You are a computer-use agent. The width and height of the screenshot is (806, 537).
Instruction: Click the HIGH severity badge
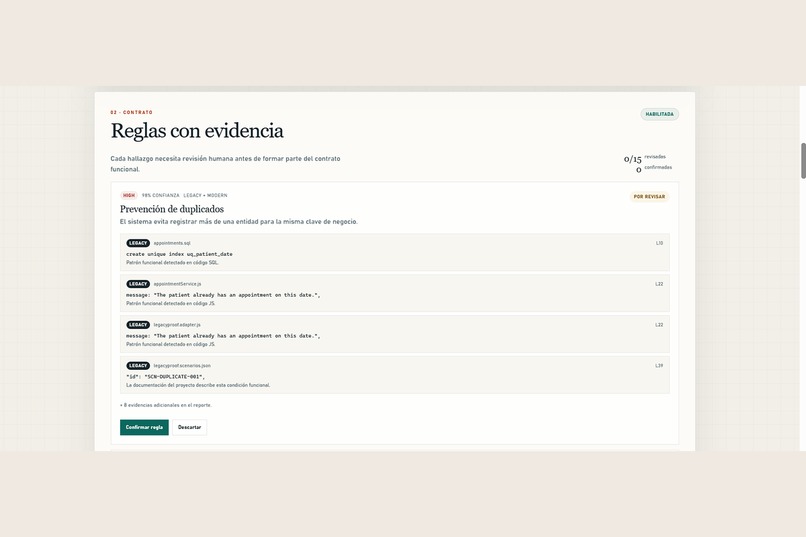click(x=129, y=195)
